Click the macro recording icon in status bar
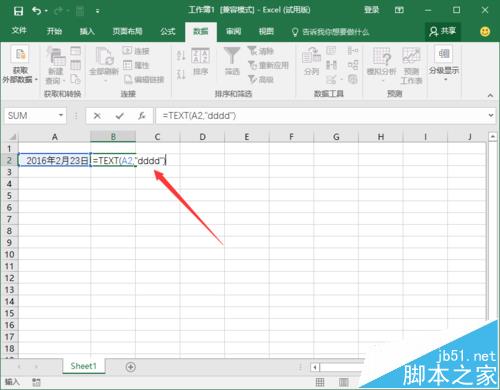This screenshot has height=390, width=500. [36, 382]
